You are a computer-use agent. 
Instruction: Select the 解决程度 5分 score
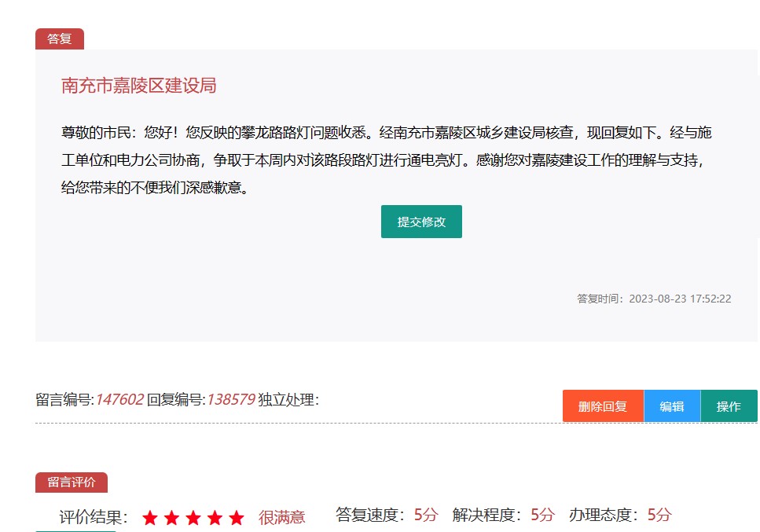(x=542, y=515)
